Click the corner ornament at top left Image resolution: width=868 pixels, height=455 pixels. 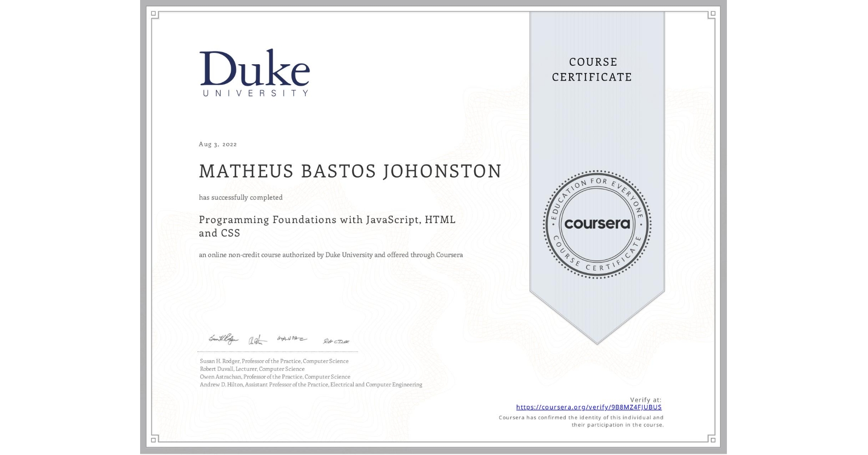point(155,14)
